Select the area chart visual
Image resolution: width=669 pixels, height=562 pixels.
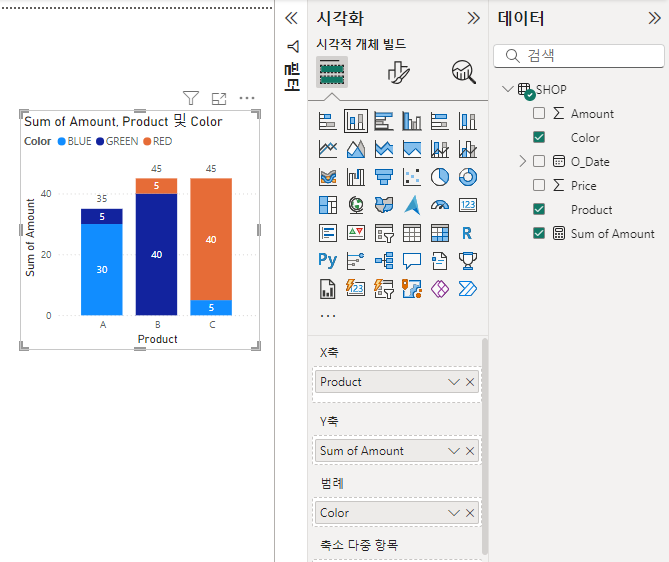point(356,149)
